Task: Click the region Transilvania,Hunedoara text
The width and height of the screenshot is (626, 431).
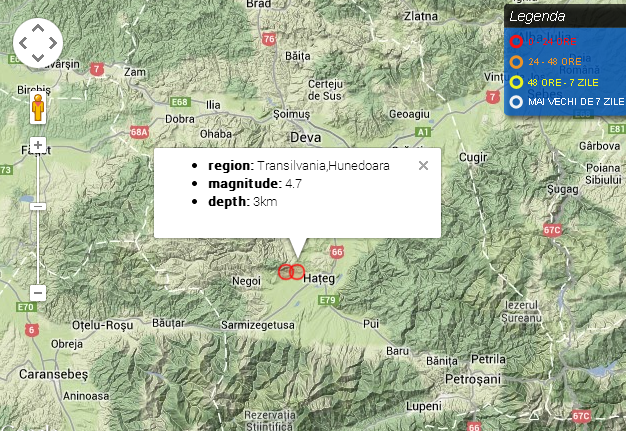Action: (x=299, y=166)
